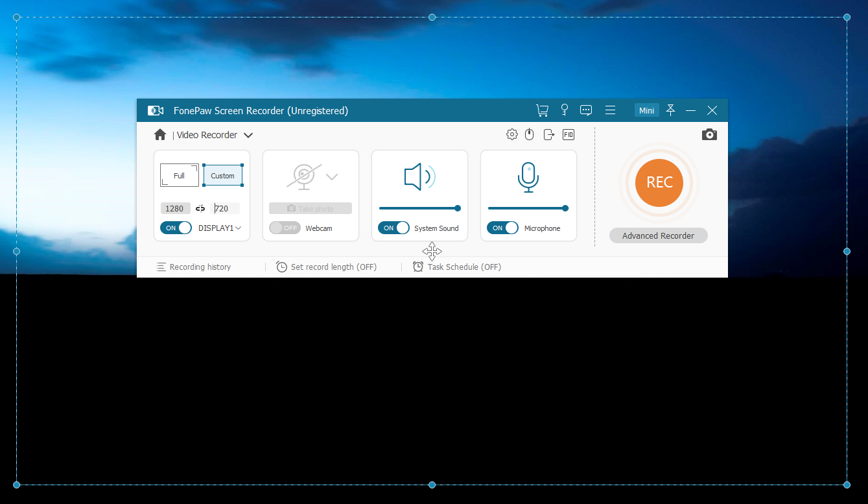Click the output export settings icon
The width and height of the screenshot is (868, 504).
pos(549,134)
